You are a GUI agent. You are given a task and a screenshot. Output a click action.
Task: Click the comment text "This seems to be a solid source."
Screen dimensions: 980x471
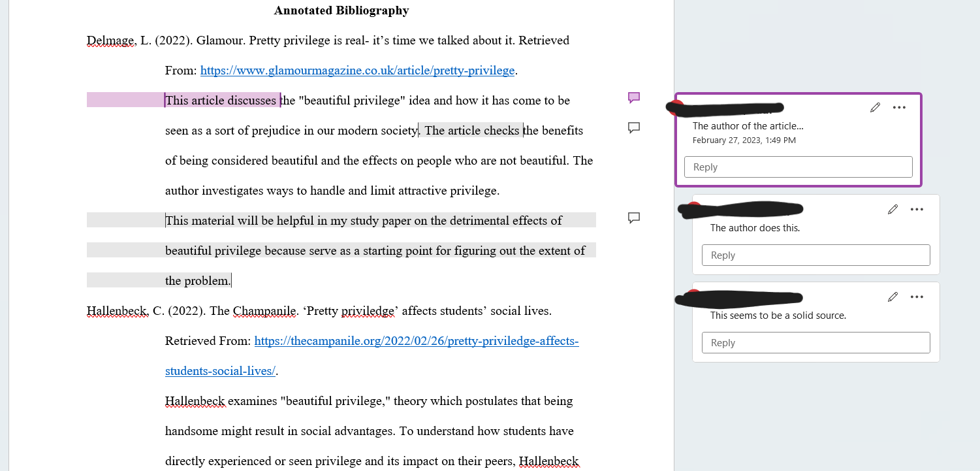click(778, 316)
